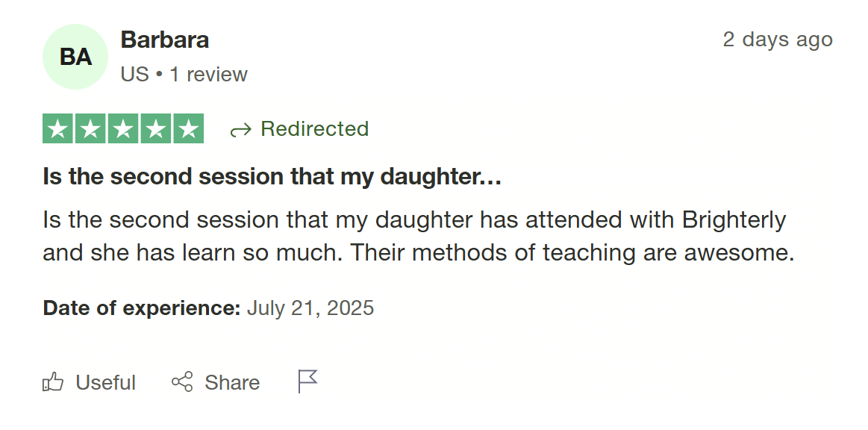Select the second star of the review rating
The width and height of the screenshot is (868, 430).
pos(90,128)
